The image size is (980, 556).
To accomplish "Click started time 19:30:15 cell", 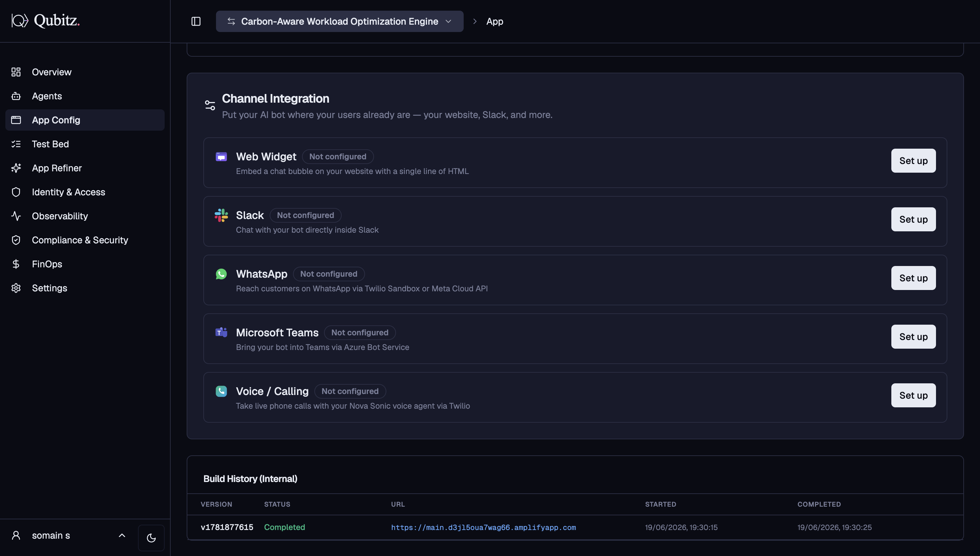I will (681, 527).
